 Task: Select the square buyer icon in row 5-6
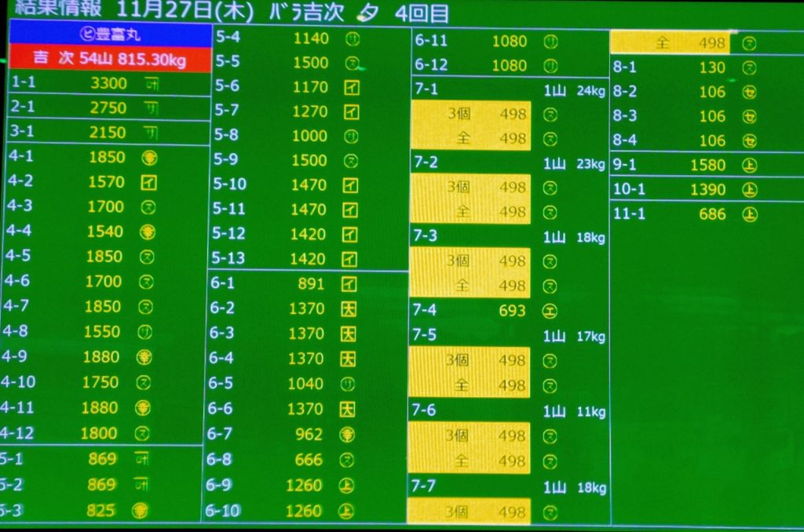point(351,87)
